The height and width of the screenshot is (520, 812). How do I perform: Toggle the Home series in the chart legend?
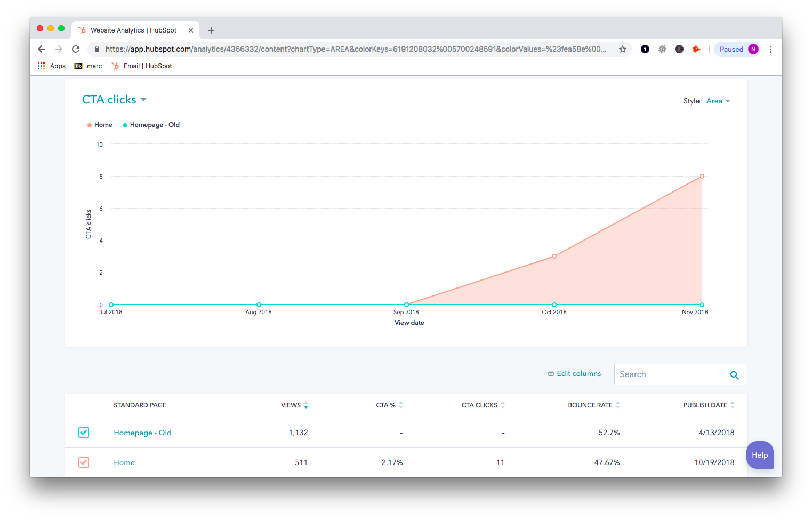100,125
